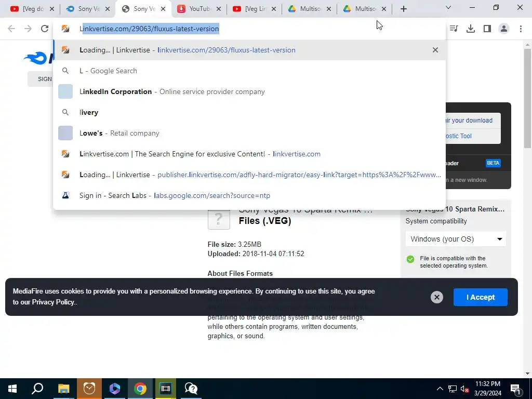This screenshot has width=532, height=399.
Task: Close the first 'Multiso' Drive tab
Action: (329, 9)
